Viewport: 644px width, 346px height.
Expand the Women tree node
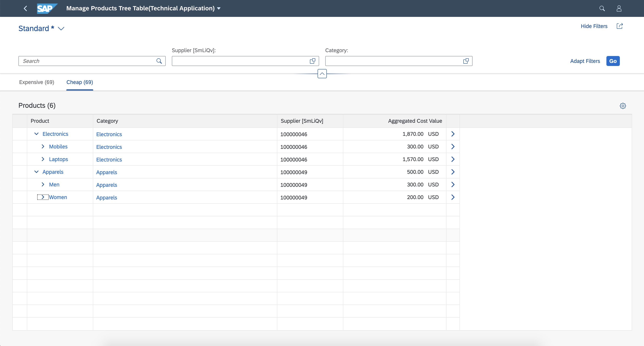pyautogui.click(x=43, y=197)
